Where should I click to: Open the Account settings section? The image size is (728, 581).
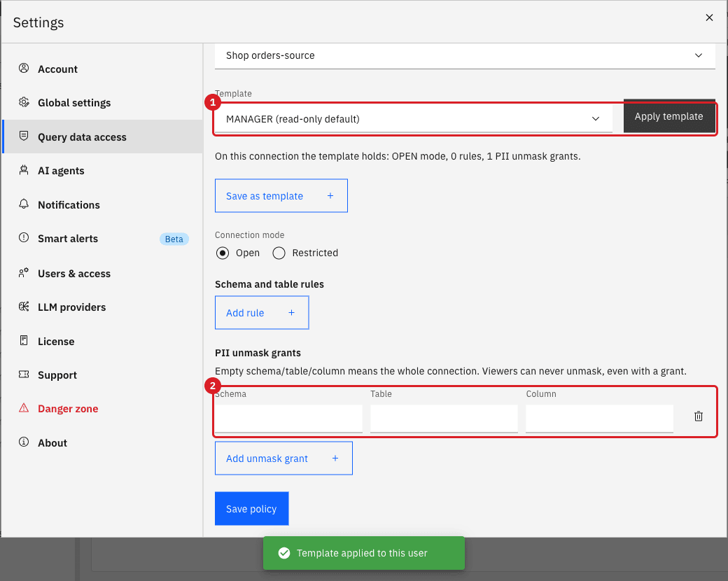pyautogui.click(x=102, y=69)
